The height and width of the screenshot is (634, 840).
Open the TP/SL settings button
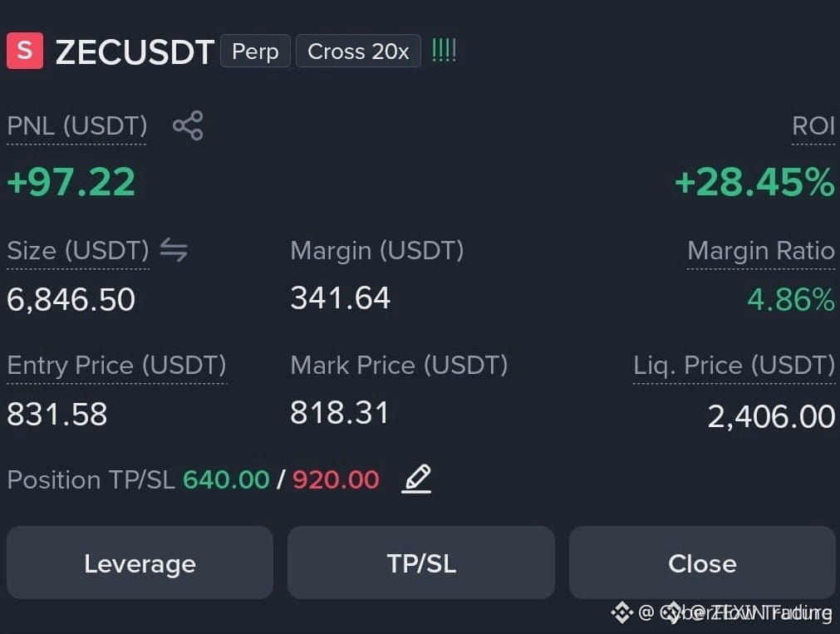pos(421,563)
